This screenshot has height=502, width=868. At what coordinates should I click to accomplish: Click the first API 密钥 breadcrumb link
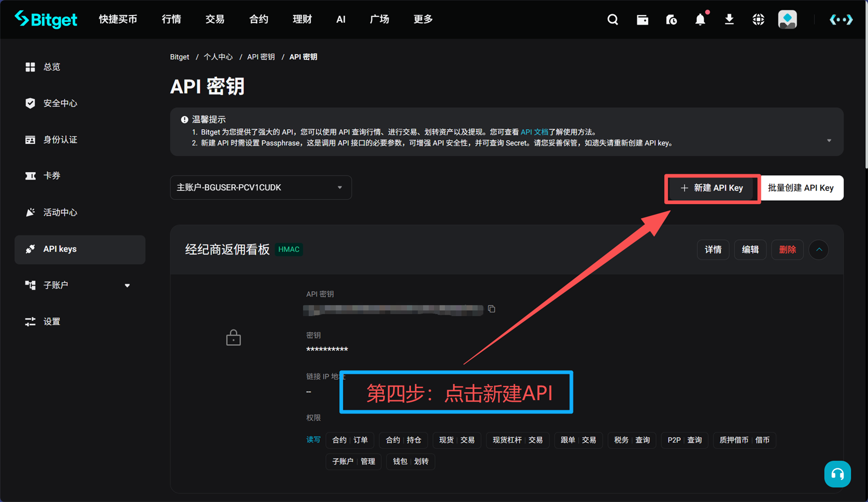[x=261, y=57]
